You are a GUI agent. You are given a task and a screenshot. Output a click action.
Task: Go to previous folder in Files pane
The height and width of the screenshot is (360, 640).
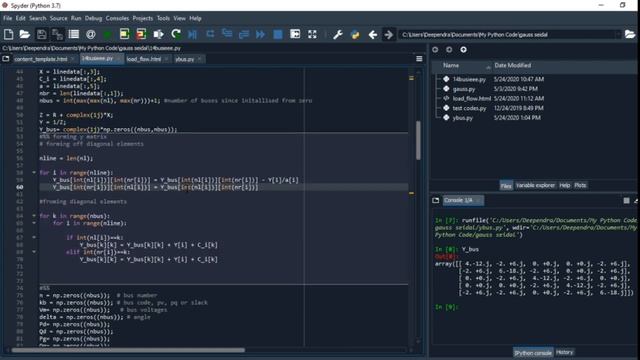[435, 49]
